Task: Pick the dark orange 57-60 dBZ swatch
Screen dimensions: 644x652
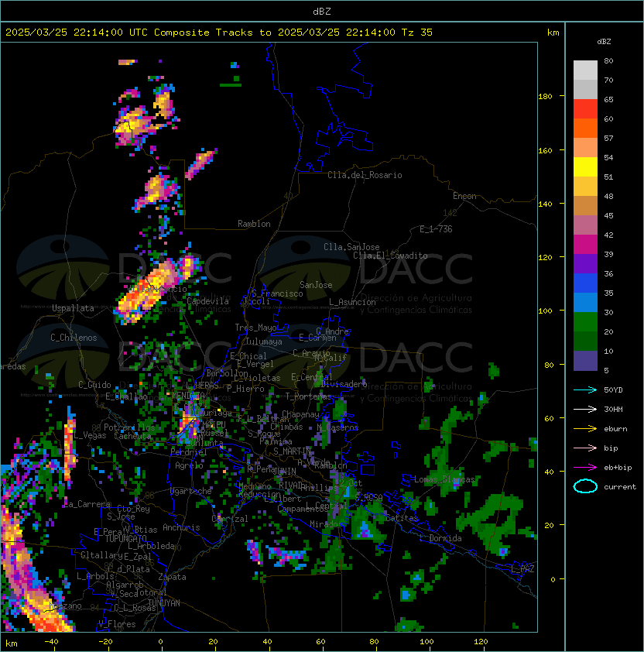Action: [585, 128]
